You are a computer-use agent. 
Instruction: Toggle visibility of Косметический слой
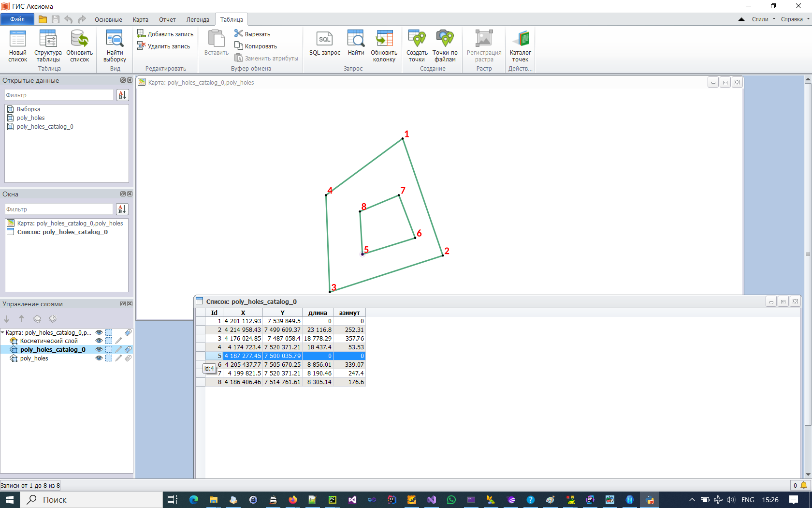point(99,341)
